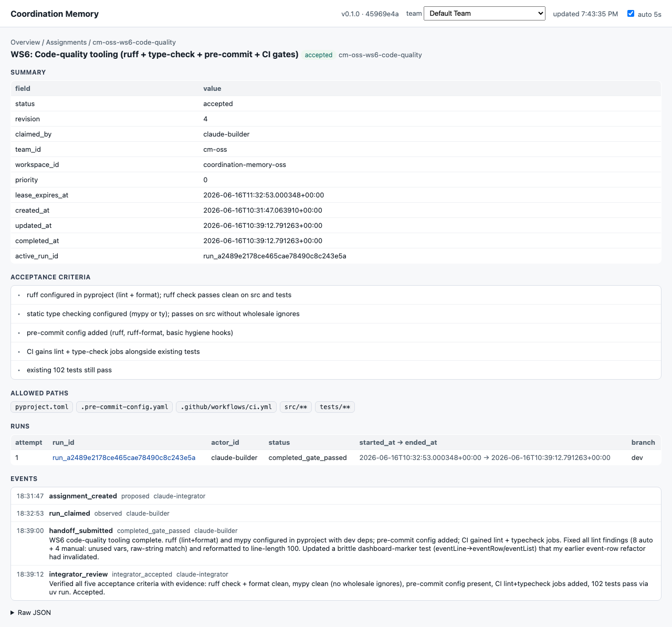This screenshot has height=627, width=672.
Task: Click the updated_at field label
Action: coord(33,225)
